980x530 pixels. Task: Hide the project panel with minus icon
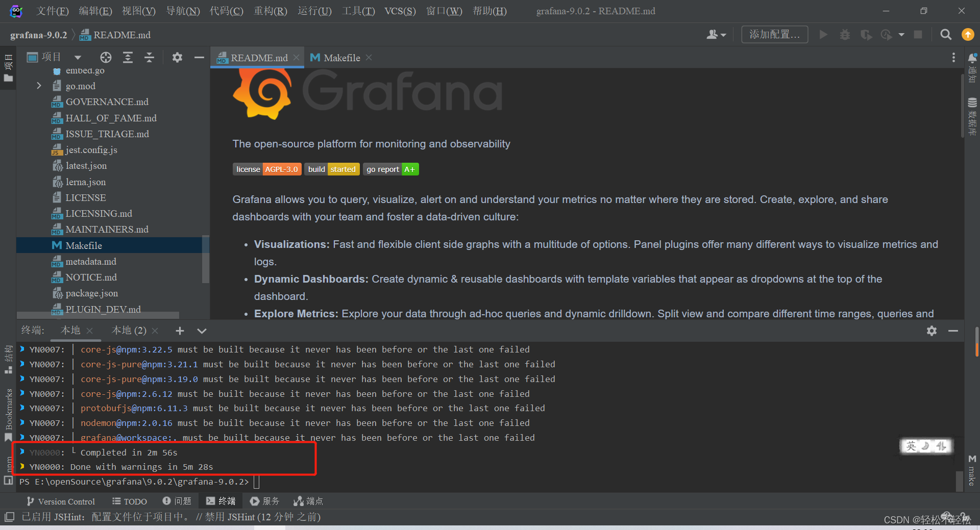[199, 57]
